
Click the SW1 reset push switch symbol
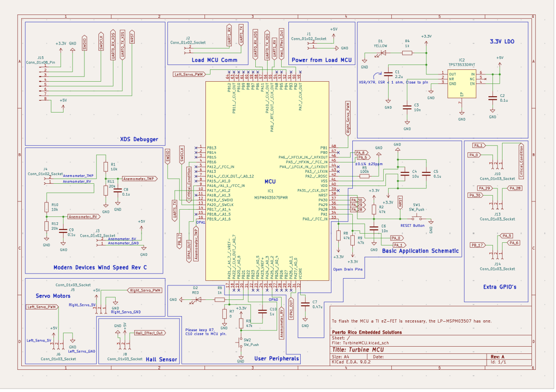417,218
